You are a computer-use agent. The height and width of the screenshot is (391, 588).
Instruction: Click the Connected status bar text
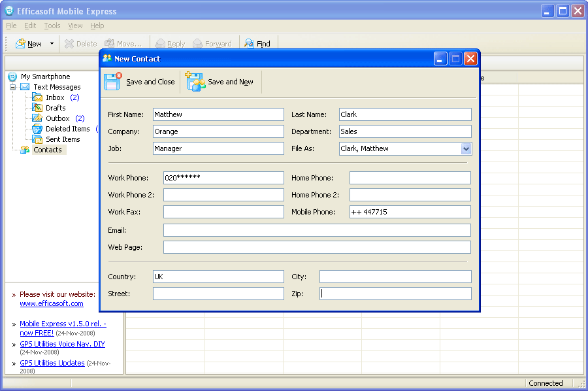(x=546, y=383)
